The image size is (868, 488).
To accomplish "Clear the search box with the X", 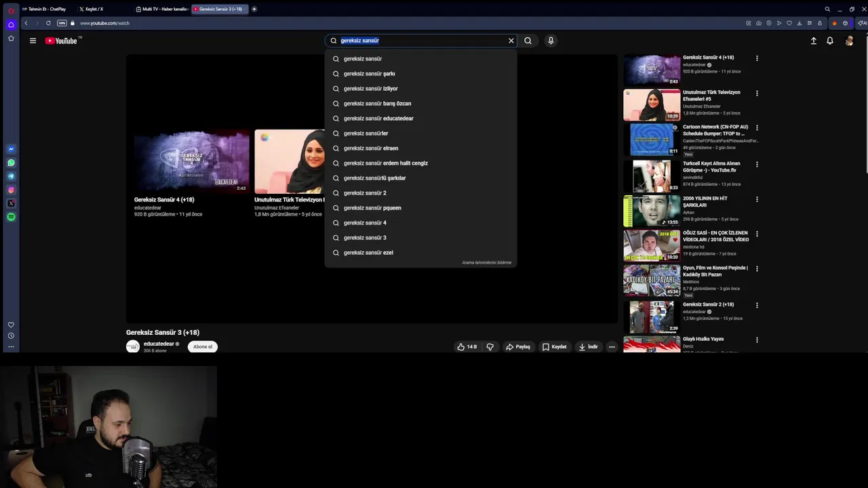I will coord(511,41).
